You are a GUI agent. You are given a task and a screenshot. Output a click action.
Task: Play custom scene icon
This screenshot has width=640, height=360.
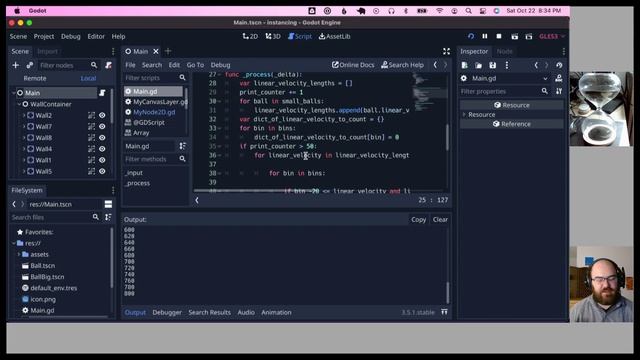(x=529, y=36)
